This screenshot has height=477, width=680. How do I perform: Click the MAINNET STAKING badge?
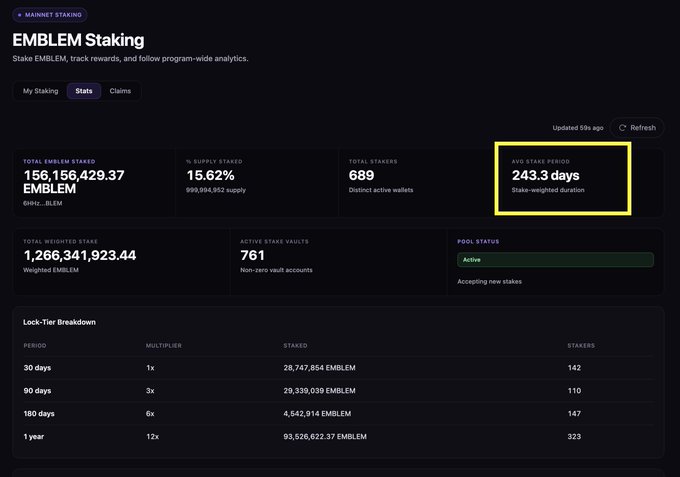tap(49, 15)
